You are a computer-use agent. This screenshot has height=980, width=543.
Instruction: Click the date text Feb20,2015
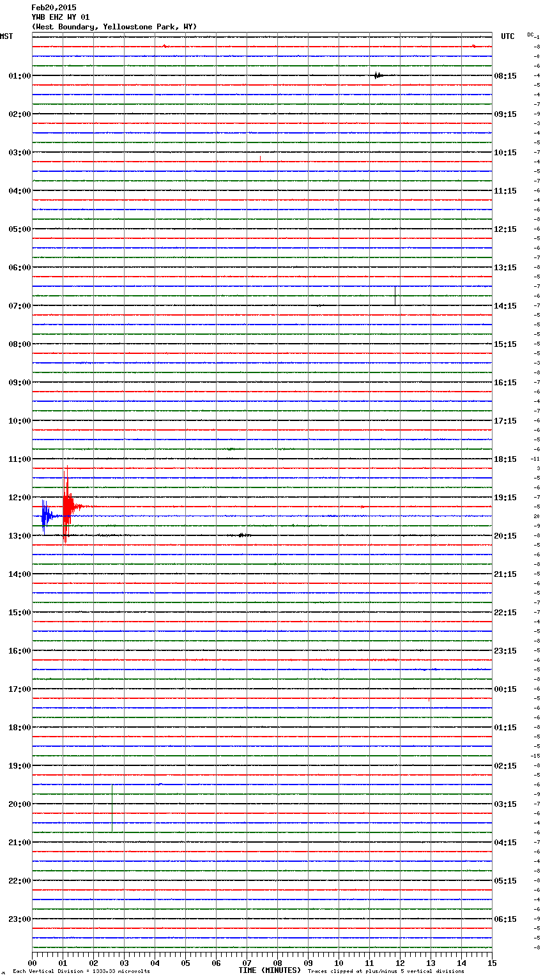coord(54,8)
